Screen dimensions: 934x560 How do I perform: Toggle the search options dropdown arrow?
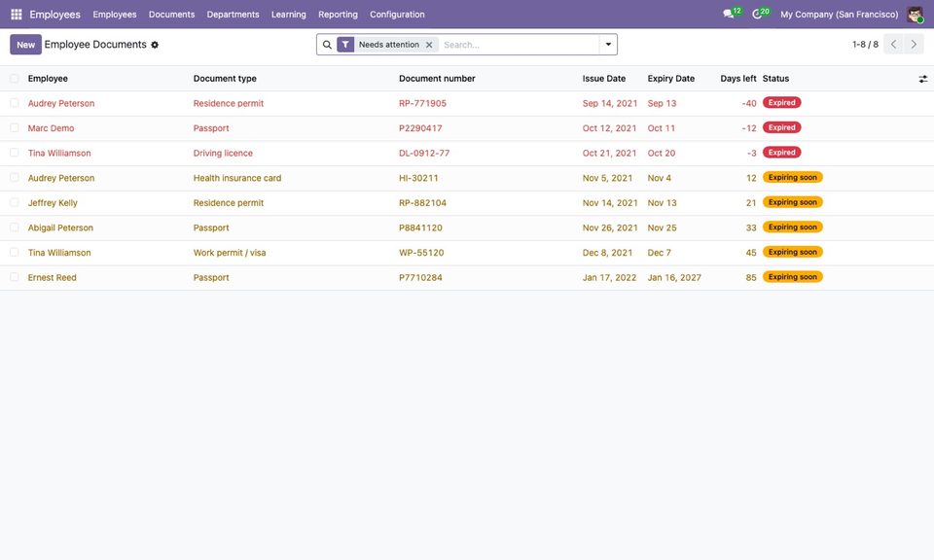(608, 45)
